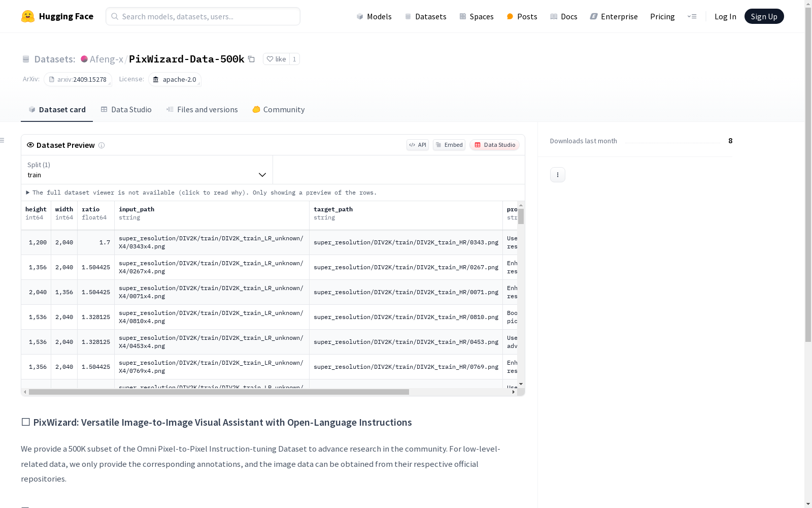The width and height of the screenshot is (812, 508).
Task: Open the arxiv:2409.15278 tag
Action: click(78, 79)
